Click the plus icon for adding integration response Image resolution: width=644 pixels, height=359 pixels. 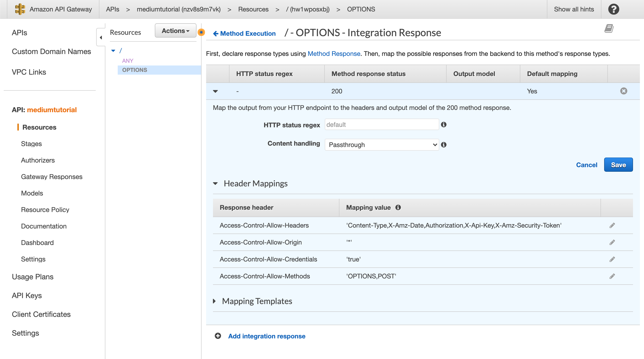[x=218, y=336]
